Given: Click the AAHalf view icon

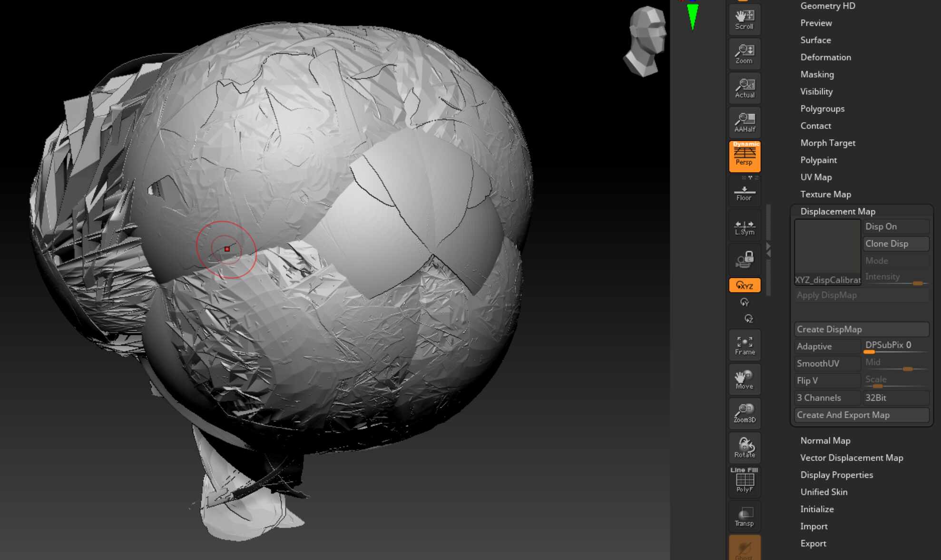Looking at the screenshot, I should coord(745,122).
